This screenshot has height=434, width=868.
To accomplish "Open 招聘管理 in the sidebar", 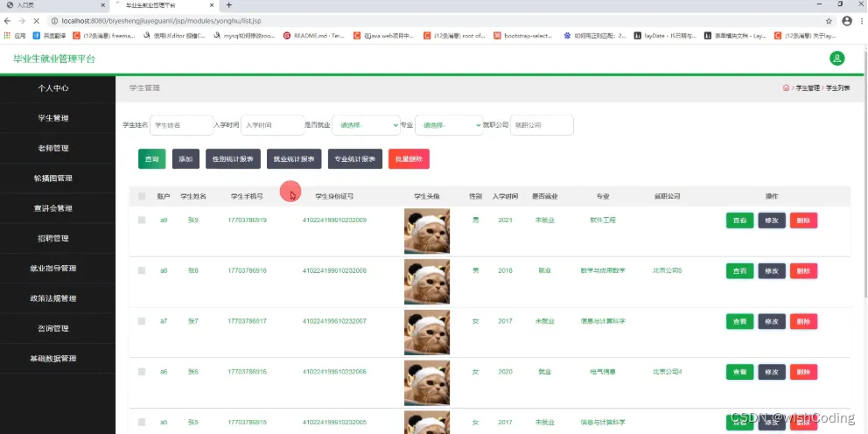I will click(53, 238).
